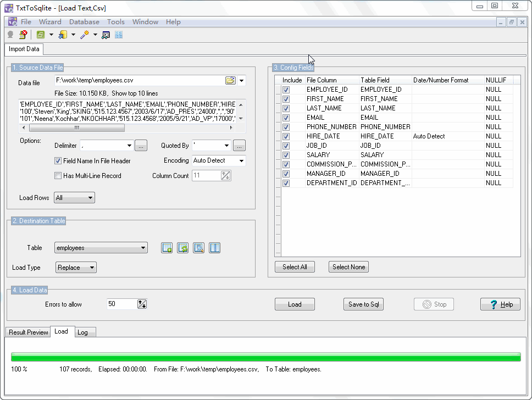The height and width of the screenshot is (400, 532).
Task: Click the Errors to allow spinner arrows
Action: (142, 304)
